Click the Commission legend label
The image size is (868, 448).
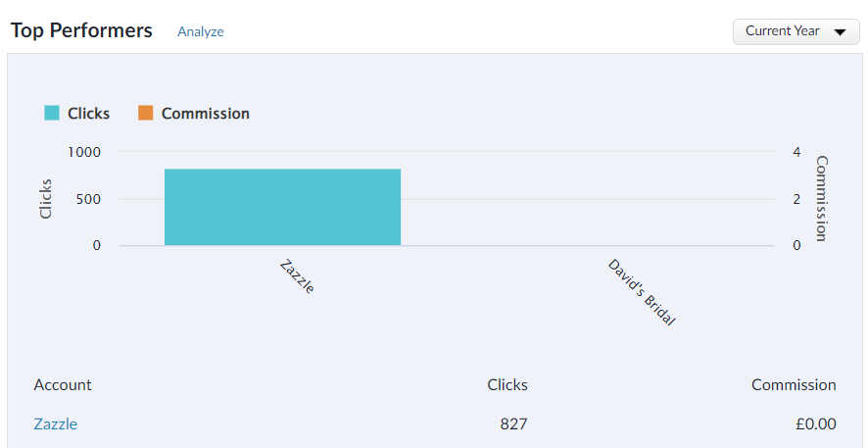click(206, 114)
